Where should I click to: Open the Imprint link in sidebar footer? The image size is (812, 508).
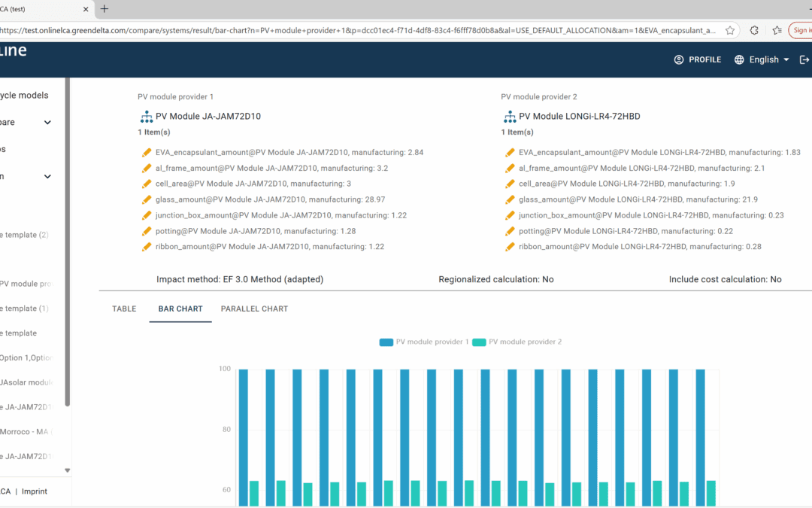(x=34, y=491)
